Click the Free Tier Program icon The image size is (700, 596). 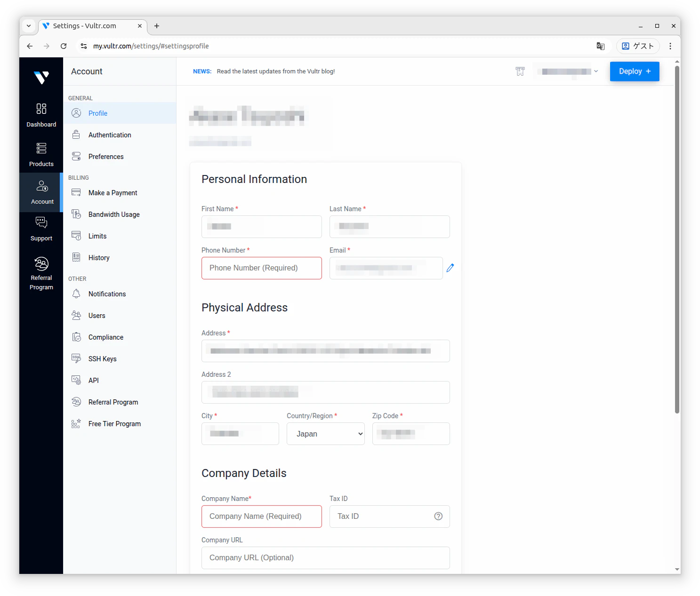click(x=76, y=423)
